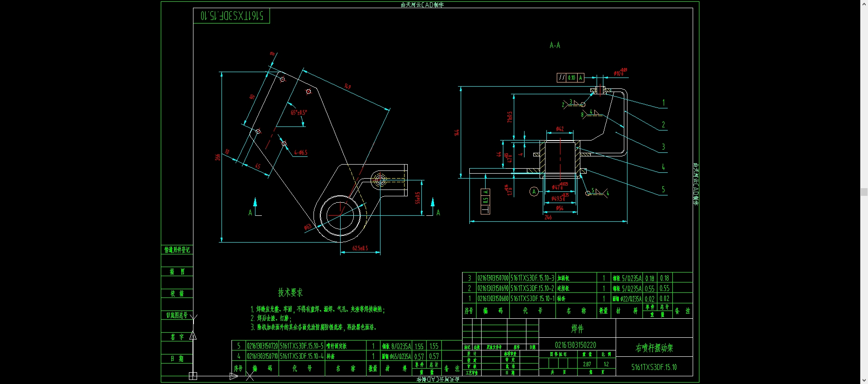Click technical requirement line 2 焊后去渣
868x384 pixels.
(x=271, y=318)
